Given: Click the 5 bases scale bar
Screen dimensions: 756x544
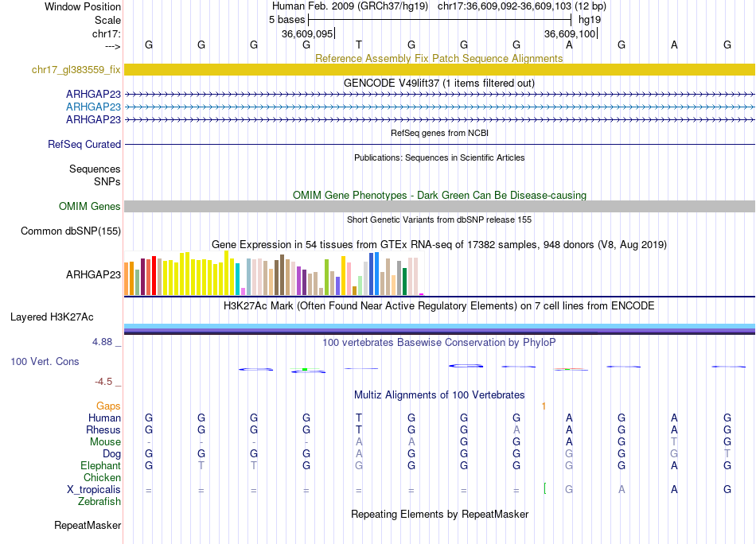Looking at the screenshot, I should [439, 20].
